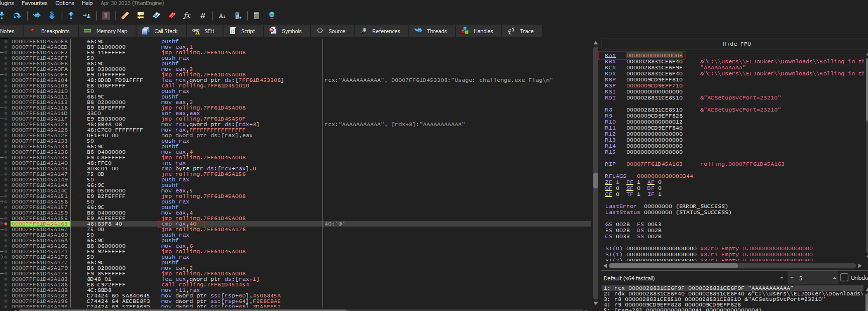
Task: Open the Options menu
Action: coord(64,3)
